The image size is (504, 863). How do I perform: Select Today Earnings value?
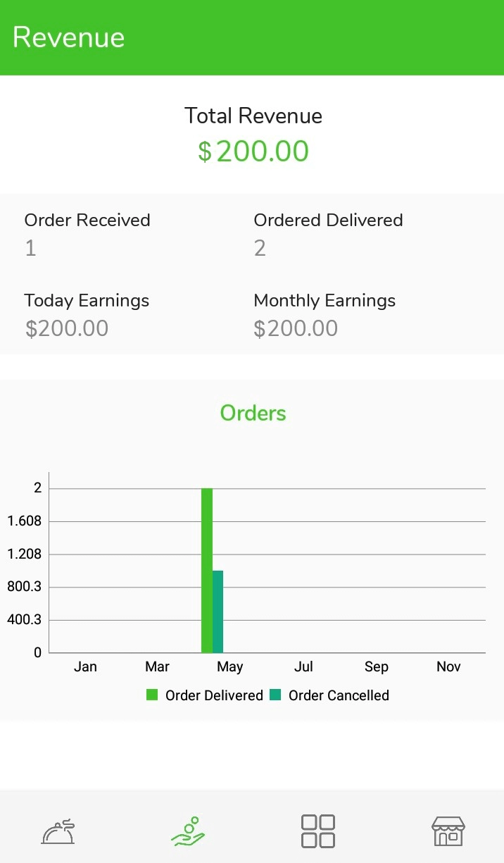[x=67, y=328]
